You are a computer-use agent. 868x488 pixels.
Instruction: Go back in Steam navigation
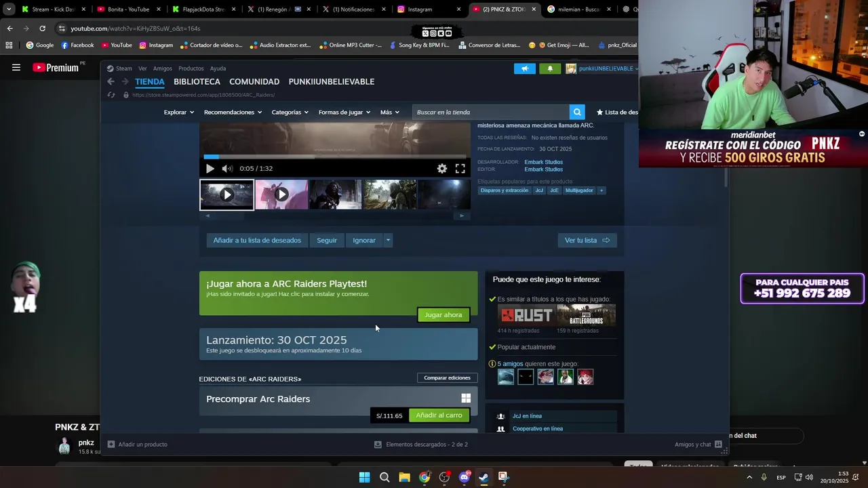pos(111,81)
